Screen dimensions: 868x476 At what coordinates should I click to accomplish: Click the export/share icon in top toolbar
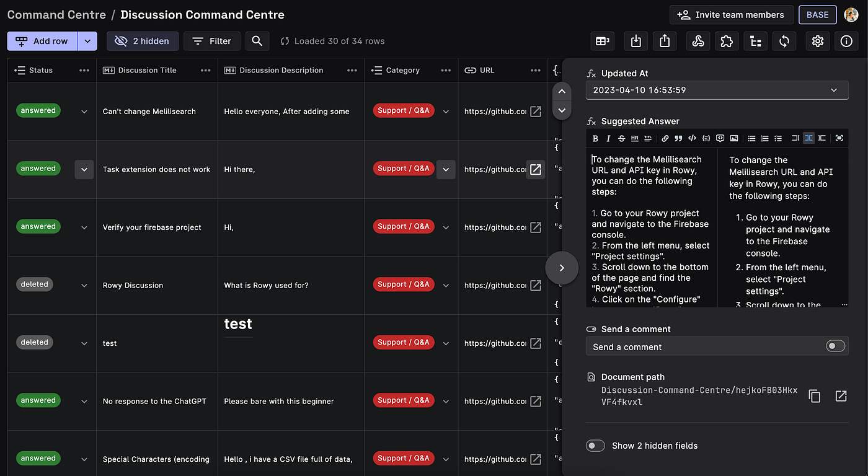[665, 41]
